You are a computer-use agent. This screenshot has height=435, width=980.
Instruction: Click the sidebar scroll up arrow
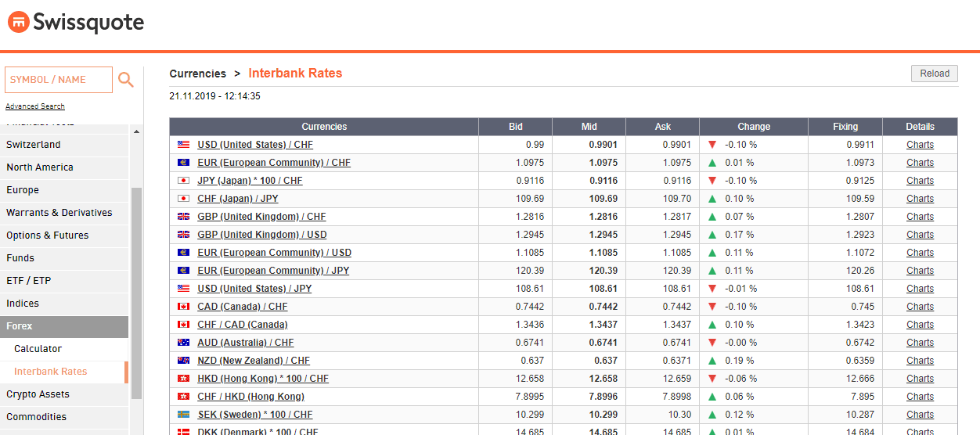pos(136,132)
